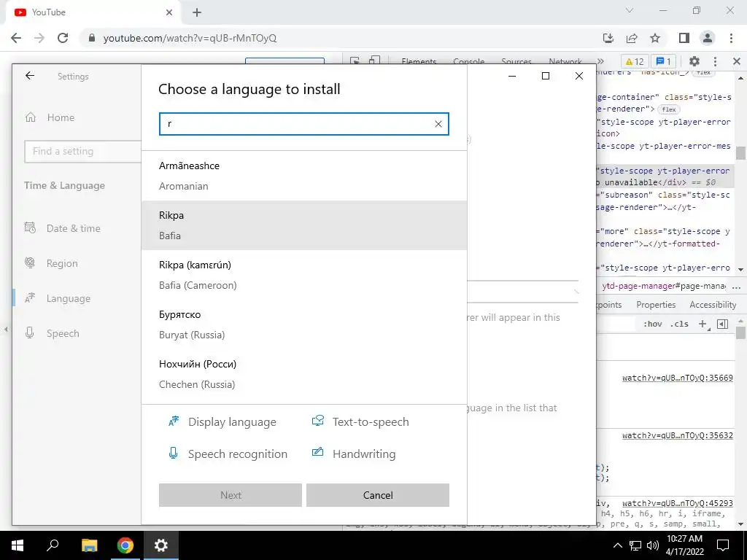Select Chechen (Russia) language entry

[x=304, y=374]
